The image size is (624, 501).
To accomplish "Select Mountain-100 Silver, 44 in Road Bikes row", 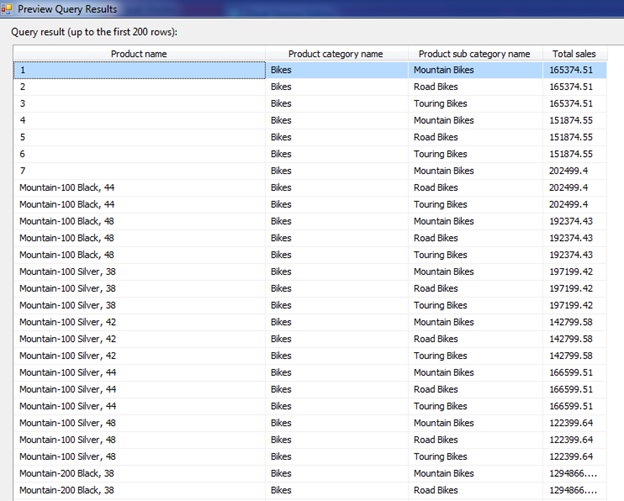I will (139, 389).
